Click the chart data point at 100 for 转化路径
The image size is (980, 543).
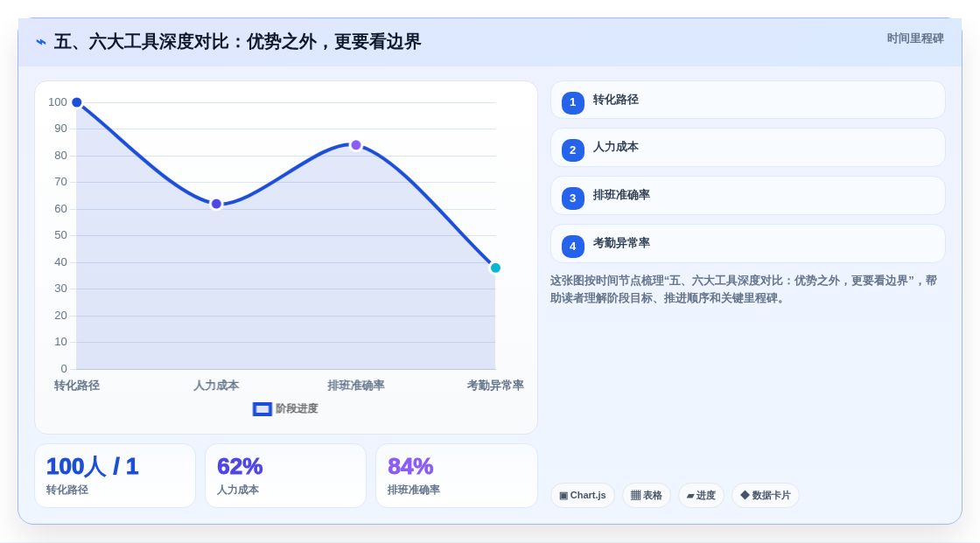click(77, 102)
